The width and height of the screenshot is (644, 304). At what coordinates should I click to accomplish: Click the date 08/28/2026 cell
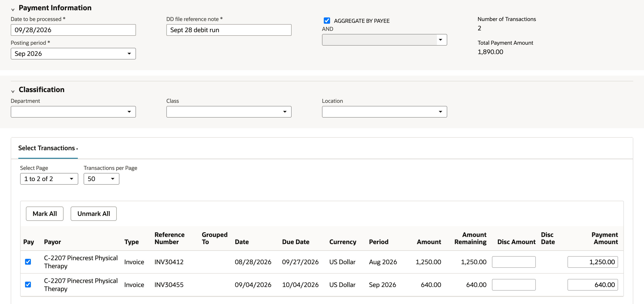[253, 262]
